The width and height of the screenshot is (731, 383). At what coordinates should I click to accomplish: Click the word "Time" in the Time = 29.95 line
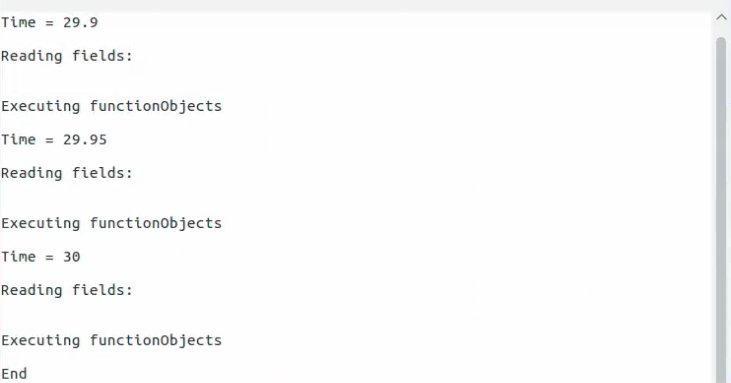point(18,140)
